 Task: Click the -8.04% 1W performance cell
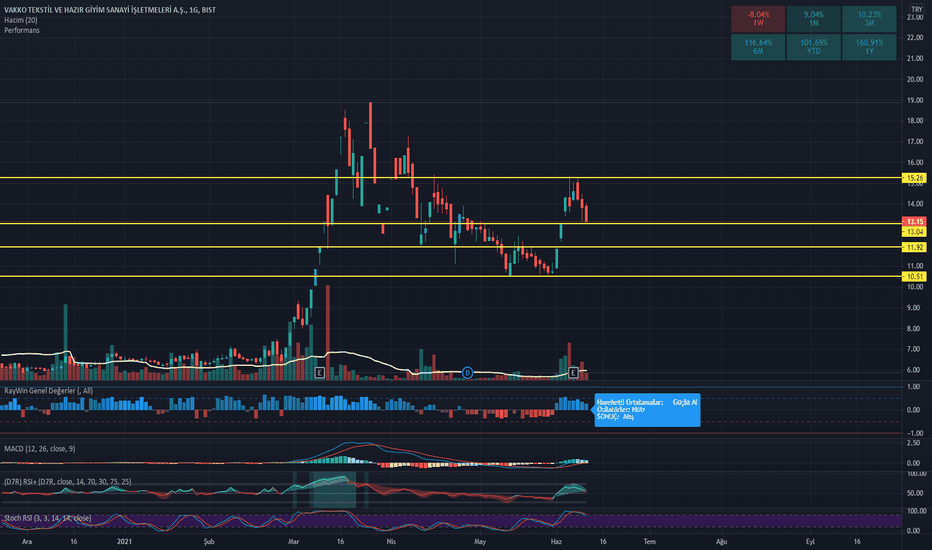click(758, 19)
